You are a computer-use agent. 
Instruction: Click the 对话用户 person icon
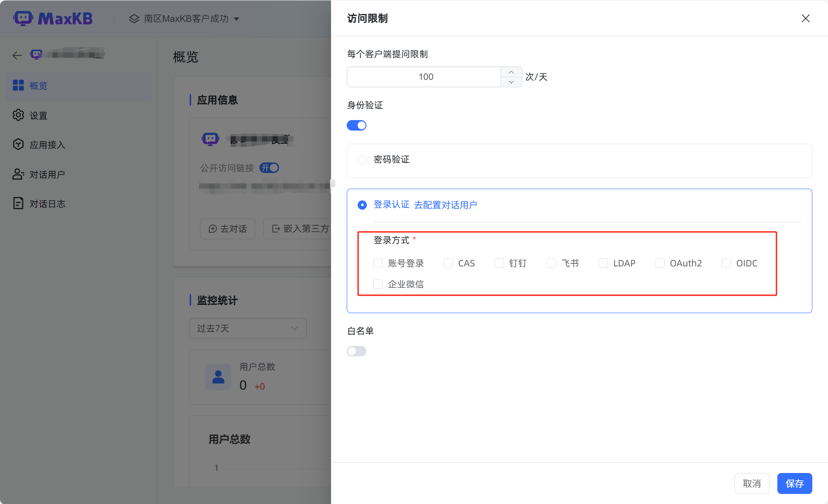coord(18,174)
